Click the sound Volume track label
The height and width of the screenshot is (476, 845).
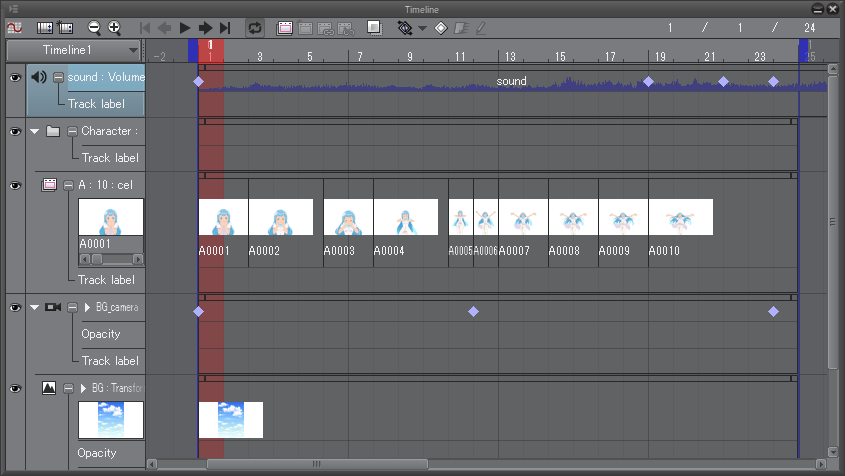[106, 77]
